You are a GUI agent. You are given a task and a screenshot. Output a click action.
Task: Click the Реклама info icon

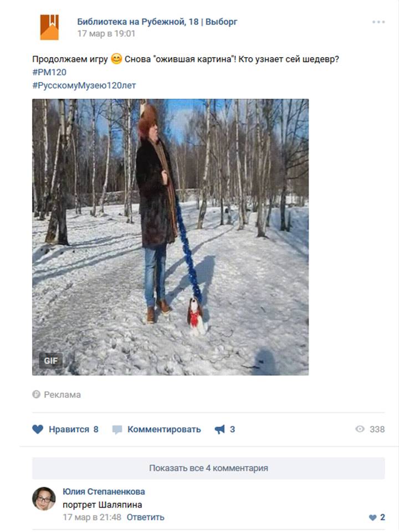point(37,394)
